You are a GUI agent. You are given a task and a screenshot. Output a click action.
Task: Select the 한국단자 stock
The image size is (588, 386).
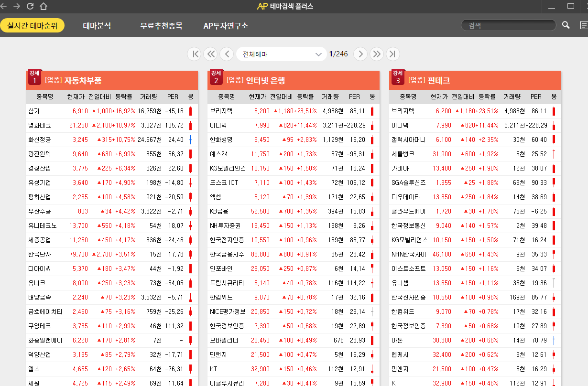coord(39,255)
